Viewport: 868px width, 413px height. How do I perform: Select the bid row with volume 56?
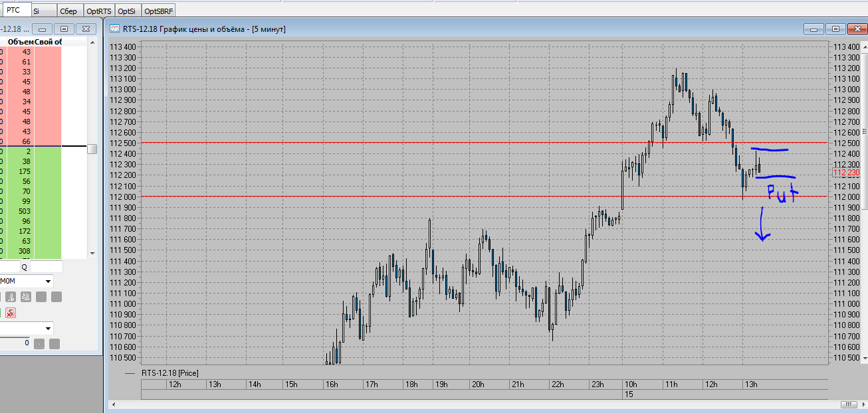(31, 181)
